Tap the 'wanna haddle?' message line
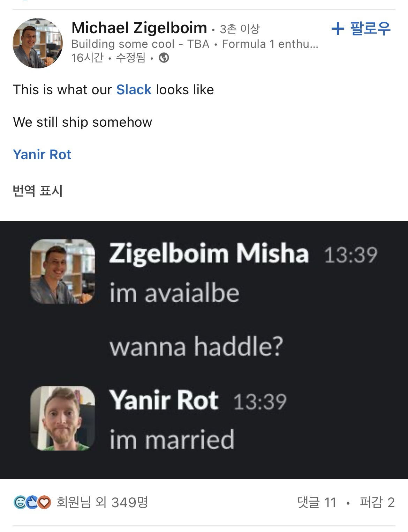The width and height of the screenshot is (408, 532). [x=196, y=347]
